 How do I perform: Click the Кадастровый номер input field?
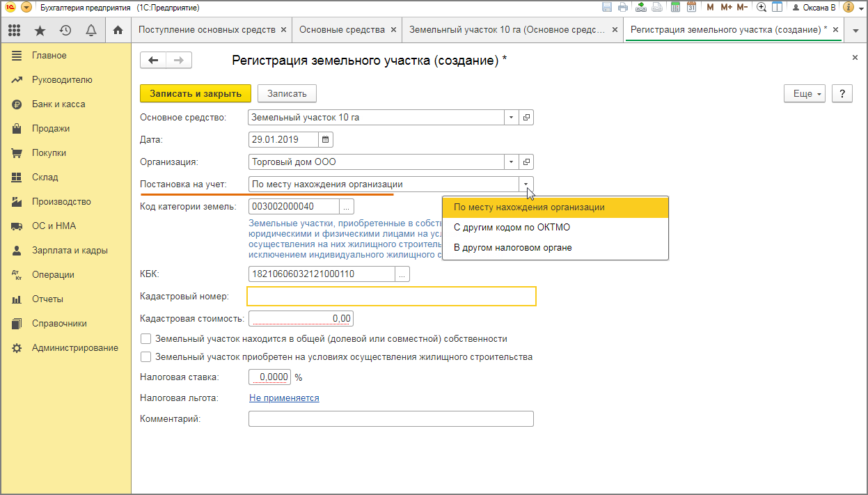(391, 297)
